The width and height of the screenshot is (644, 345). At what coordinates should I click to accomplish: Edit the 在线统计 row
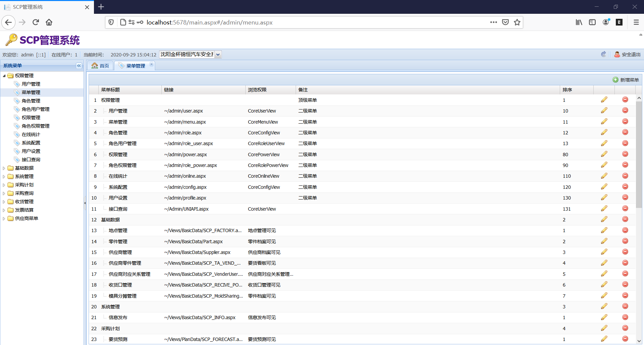coord(604,176)
